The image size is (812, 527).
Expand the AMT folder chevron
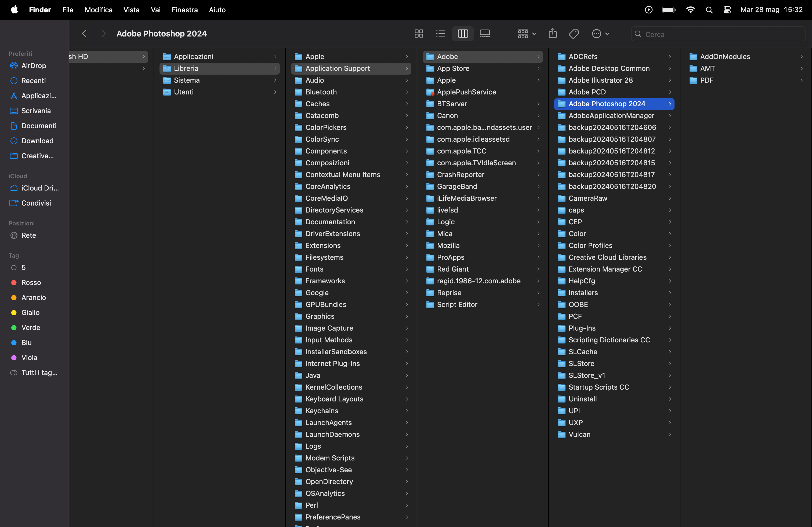tap(801, 68)
